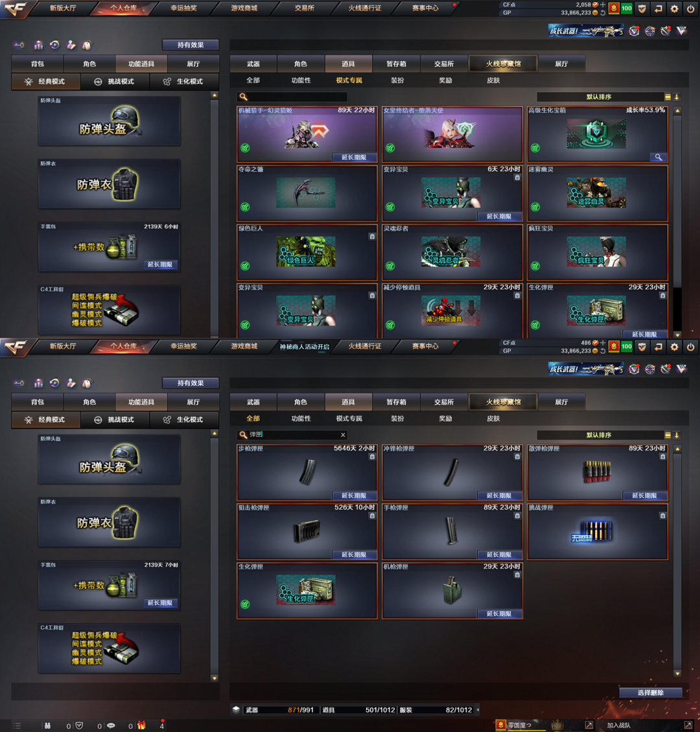Click the green badge icon on 夺命之镰 card
700x732 pixels.
coord(245,207)
